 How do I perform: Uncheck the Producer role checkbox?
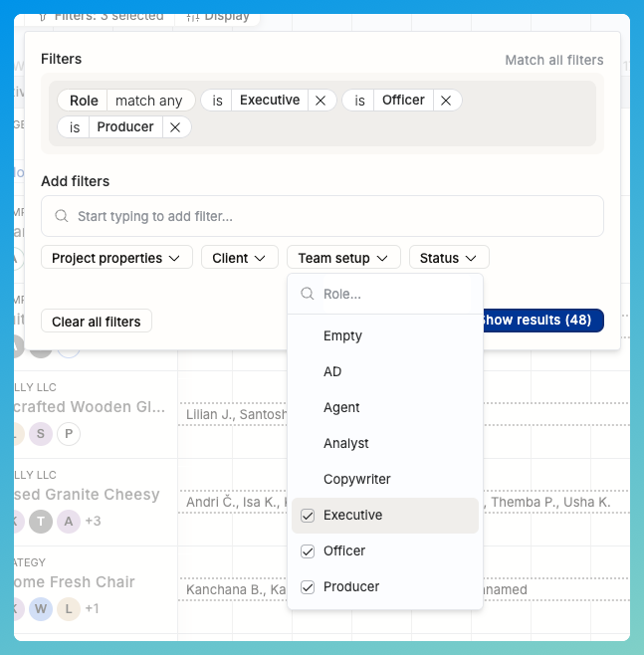308,587
